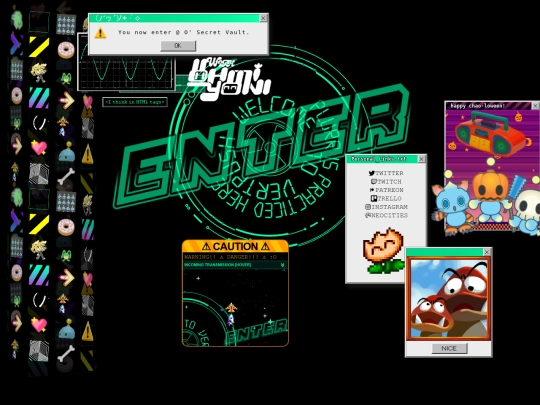
Task: Click the 'WARNING!! DANGER!!!' text line
Action: pos(230,257)
